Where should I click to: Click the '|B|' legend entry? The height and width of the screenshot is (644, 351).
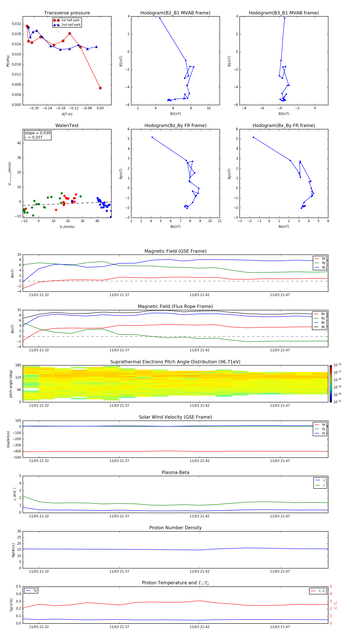coord(320,327)
